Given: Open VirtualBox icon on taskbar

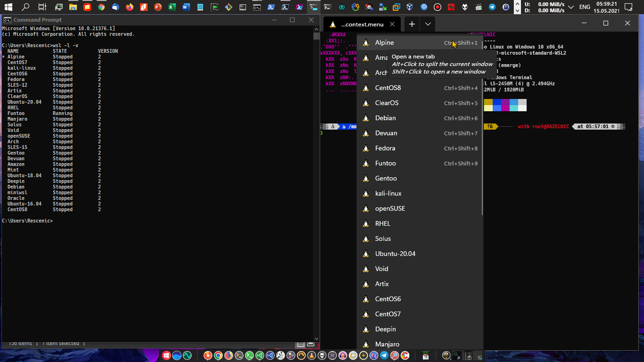Looking at the screenshot, I should [x=410, y=7].
